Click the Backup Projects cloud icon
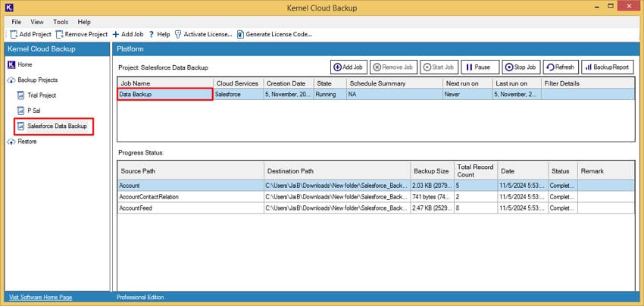644x306 pixels. (11, 80)
